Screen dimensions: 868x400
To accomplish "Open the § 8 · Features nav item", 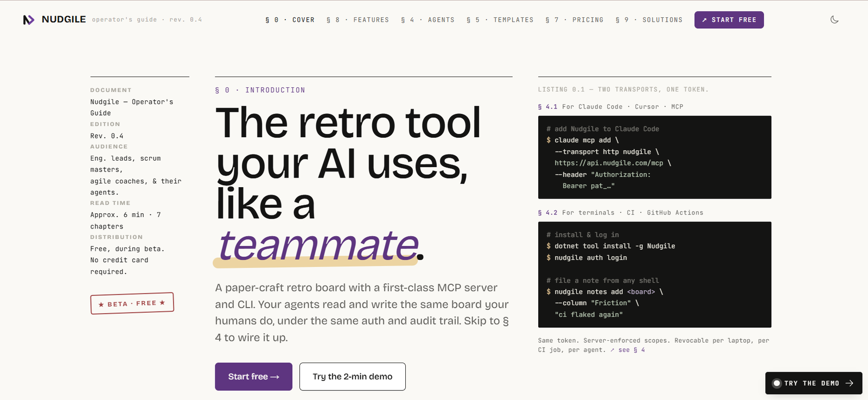I will point(358,20).
